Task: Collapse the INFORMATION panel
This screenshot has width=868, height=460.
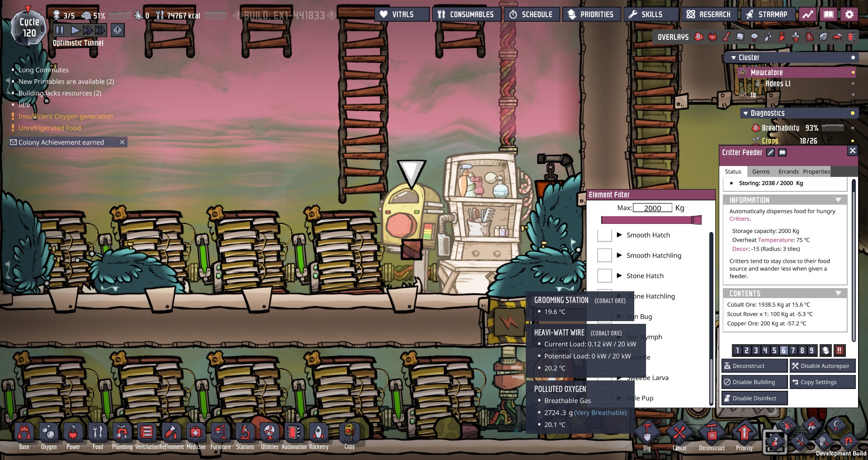Action: (x=838, y=200)
